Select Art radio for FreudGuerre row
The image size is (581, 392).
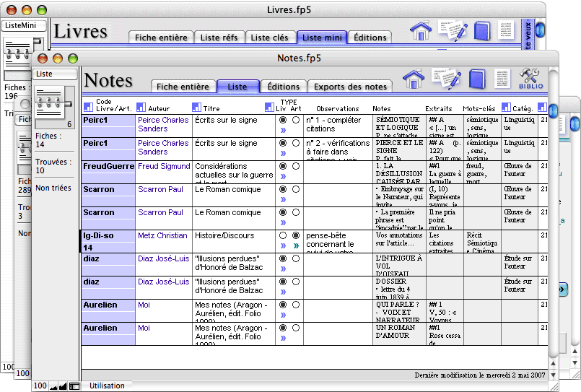point(296,166)
